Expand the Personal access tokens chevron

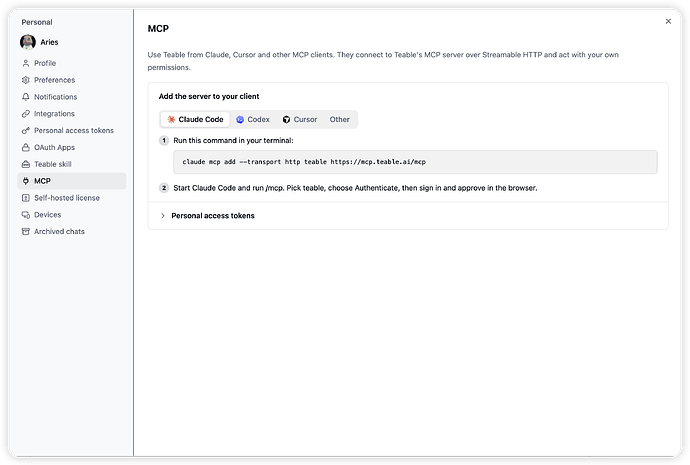163,216
